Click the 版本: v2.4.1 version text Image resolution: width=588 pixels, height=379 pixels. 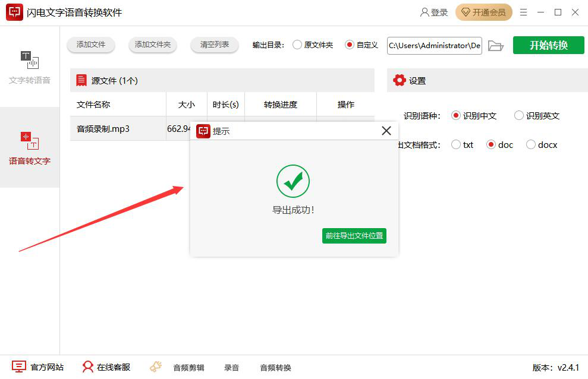[556, 367]
